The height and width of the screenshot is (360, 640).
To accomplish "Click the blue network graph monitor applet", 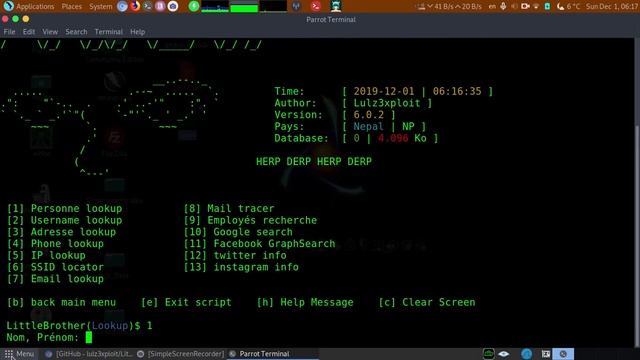I will pos(215,6).
